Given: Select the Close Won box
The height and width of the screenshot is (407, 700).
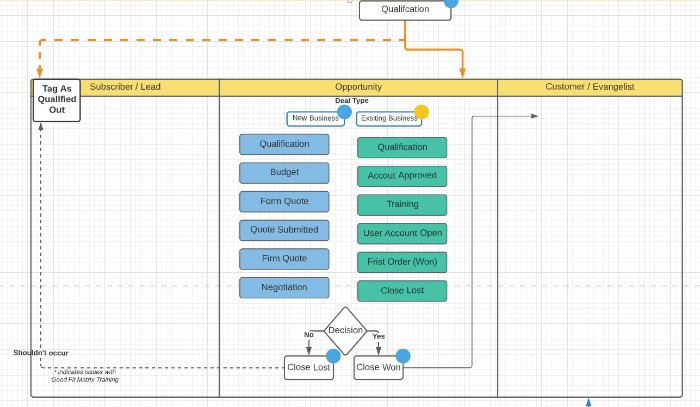Looking at the screenshot, I should [x=378, y=368].
